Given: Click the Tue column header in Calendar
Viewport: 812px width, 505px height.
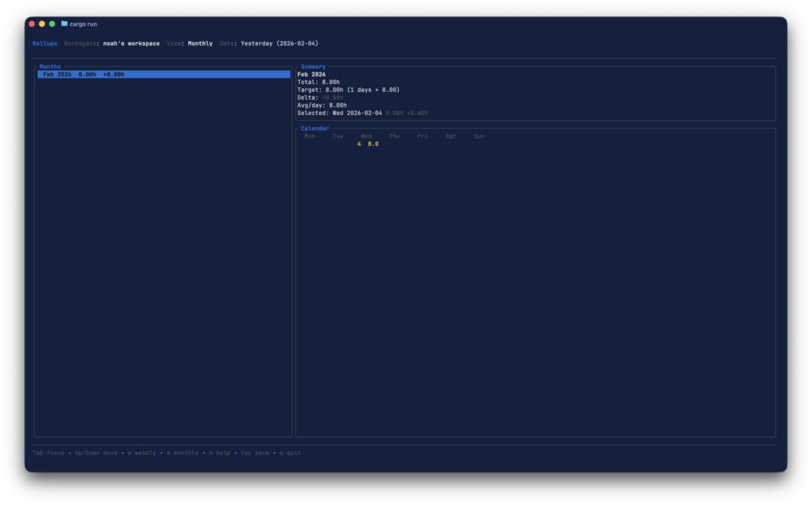Looking at the screenshot, I should [x=338, y=136].
